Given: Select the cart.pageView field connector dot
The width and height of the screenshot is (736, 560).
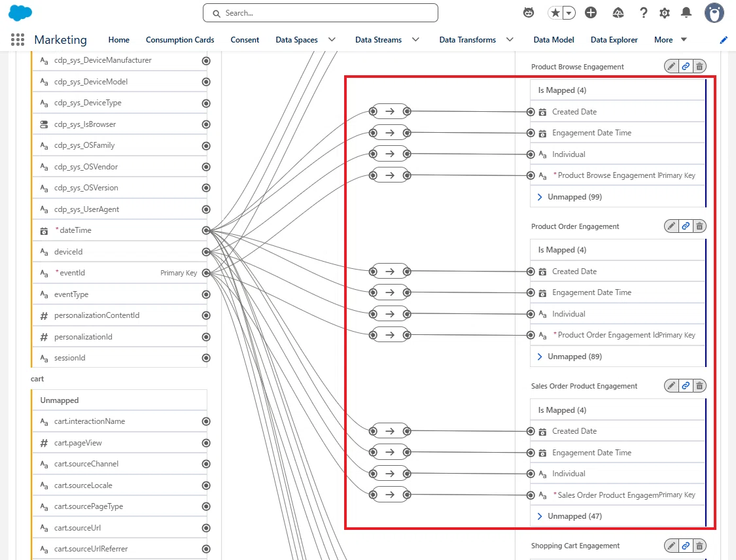Looking at the screenshot, I should [x=206, y=443].
